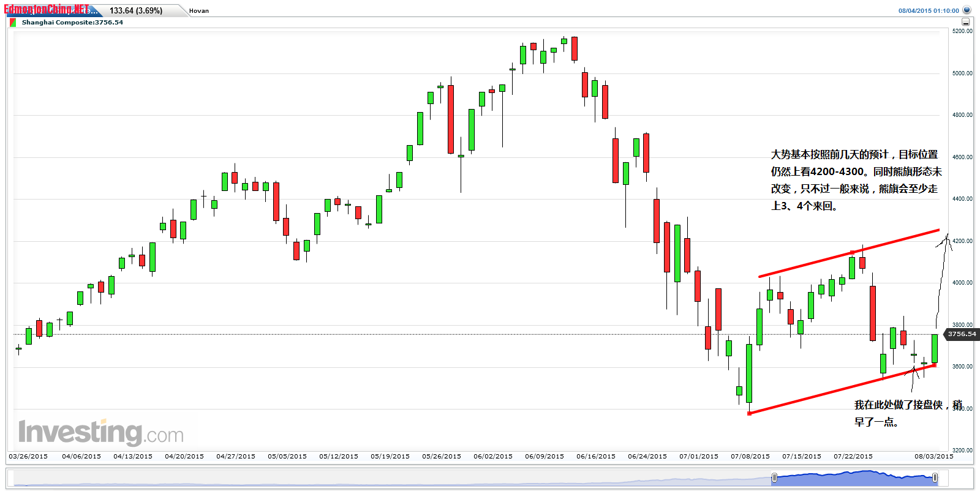The image size is (980, 494).
Task: Click the EdmontonChina.NET link
Action: click(47, 9)
